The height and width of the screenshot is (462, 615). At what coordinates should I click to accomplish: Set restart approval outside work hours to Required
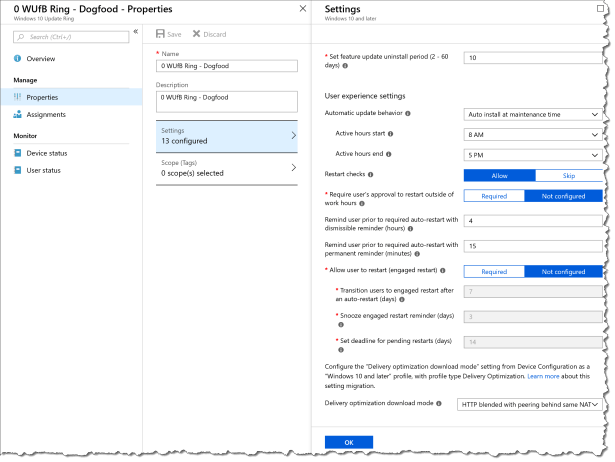click(x=494, y=196)
